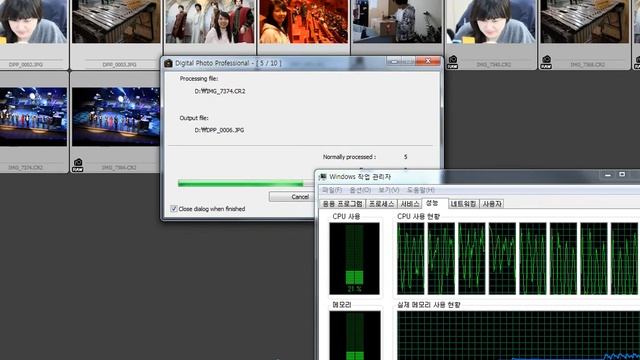The image size is (640, 360).
Task: Click the Normally processed : label
Action: [349, 157]
